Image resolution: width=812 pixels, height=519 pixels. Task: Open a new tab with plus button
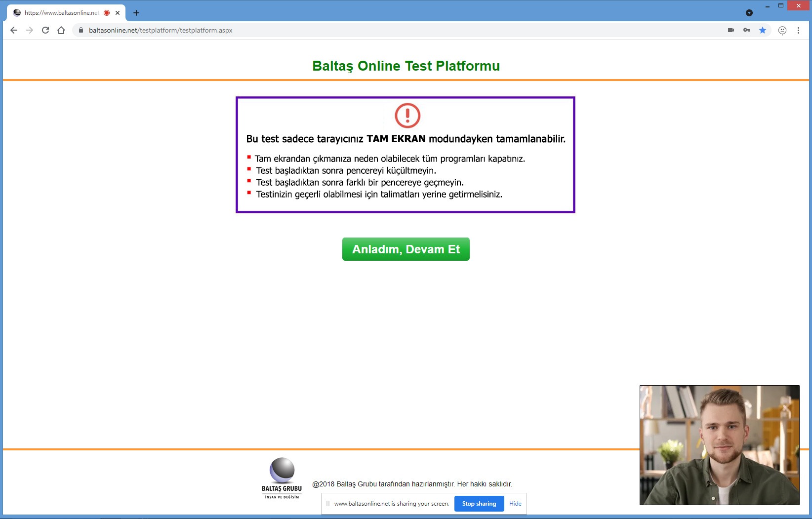pyautogui.click(x=136, y=13)
